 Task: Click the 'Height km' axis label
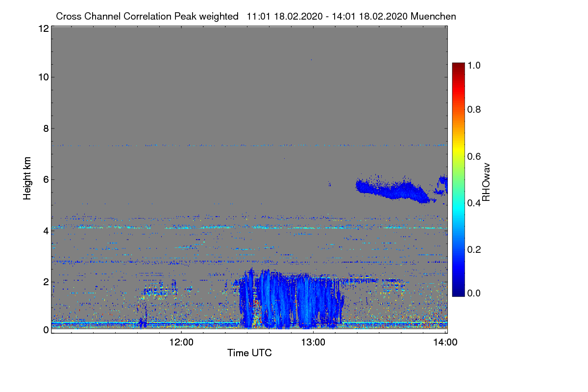click(x=27, y=179)
